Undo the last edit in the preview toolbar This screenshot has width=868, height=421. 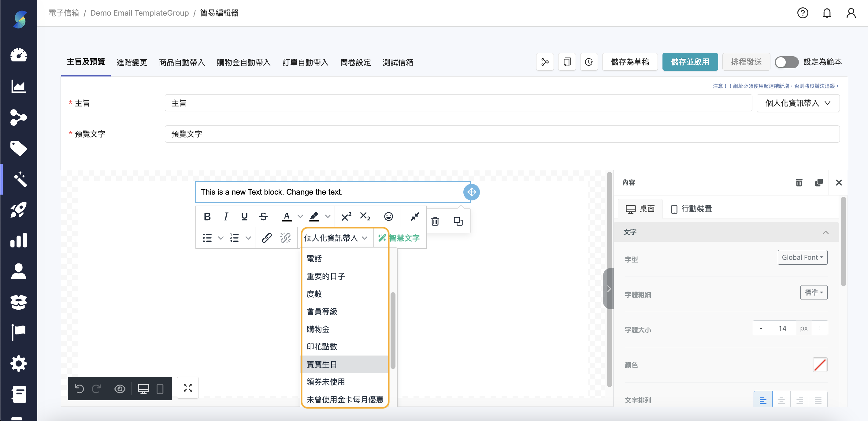pyautogui.click(x=80, y=388)
